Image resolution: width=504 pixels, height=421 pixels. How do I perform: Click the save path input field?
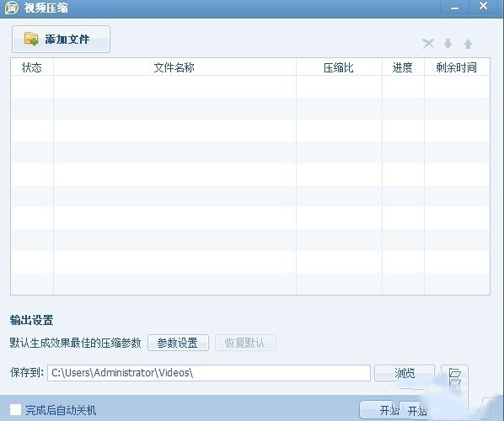pyautogui.click(x=209, y=373)
